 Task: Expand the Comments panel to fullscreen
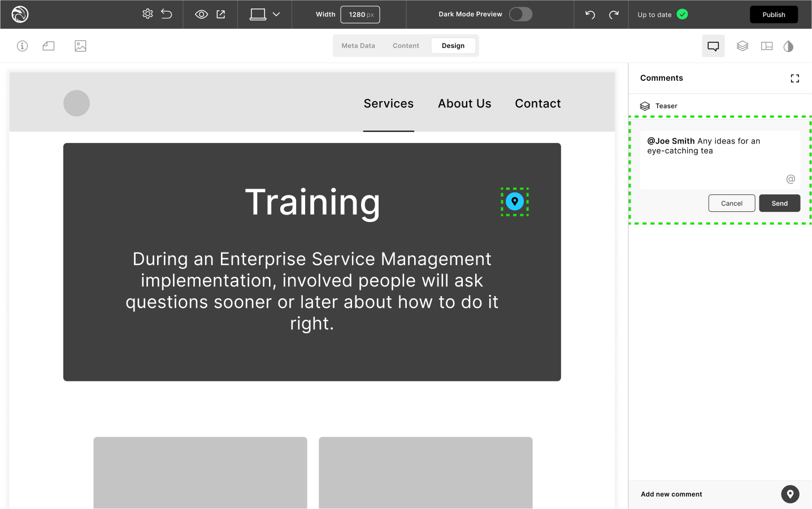pos(794,79)
